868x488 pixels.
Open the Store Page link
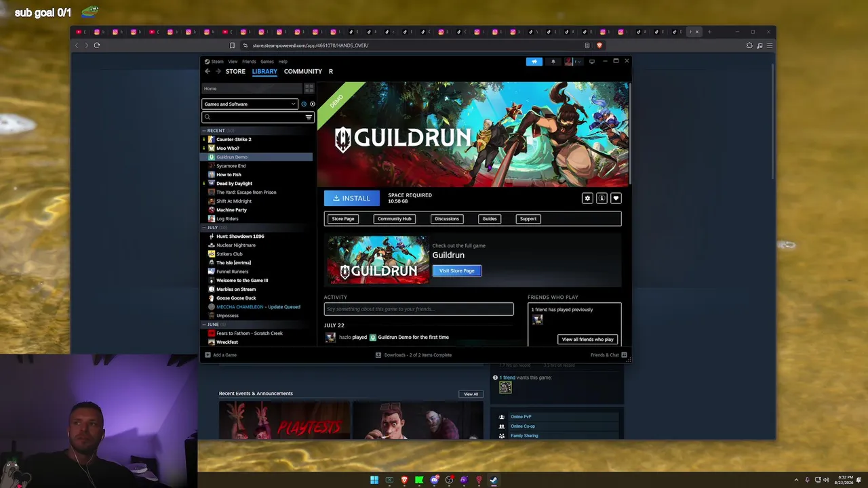[x=343, y=219]
